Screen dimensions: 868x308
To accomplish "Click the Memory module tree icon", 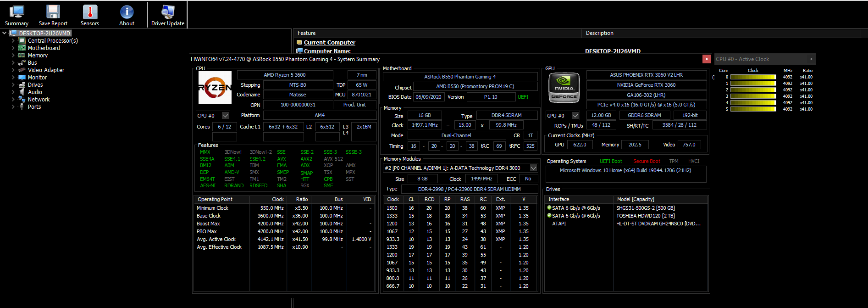I will coord(22,55).
